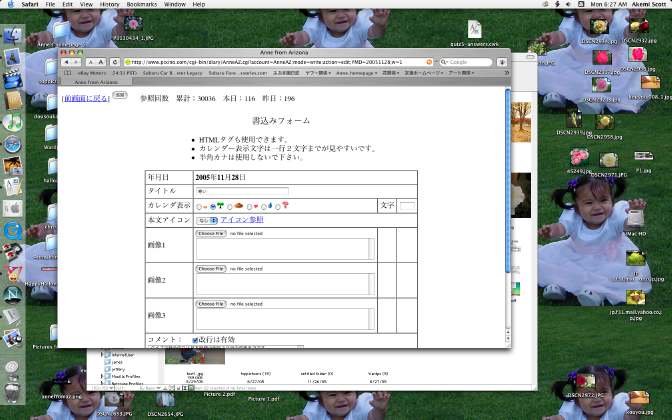Open Picture 2.pdf on the desktop
This screenshot has width=672, height=420.
pos(219,394)
